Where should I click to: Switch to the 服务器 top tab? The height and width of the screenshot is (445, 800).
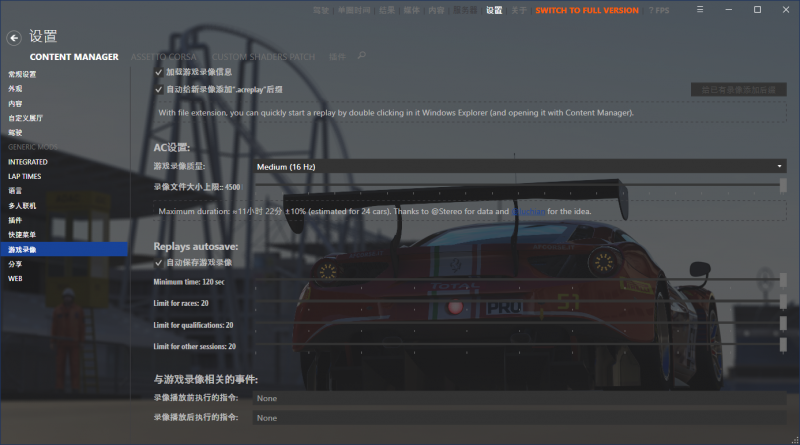point(465,10)
